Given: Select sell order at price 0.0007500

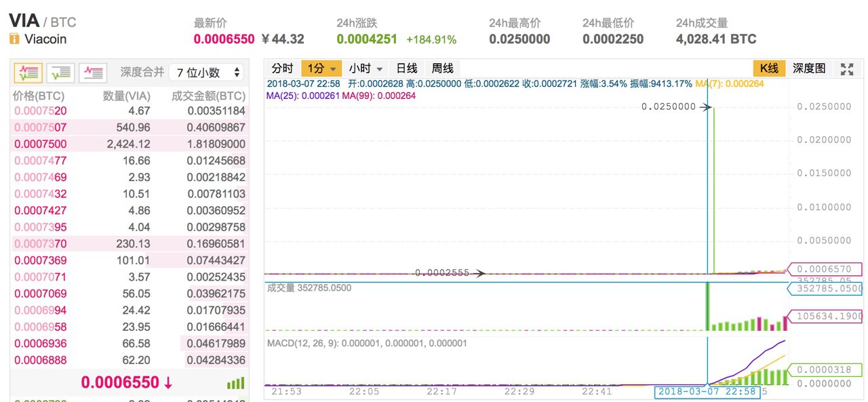Looking at the screenshot, I should [130, 144].
